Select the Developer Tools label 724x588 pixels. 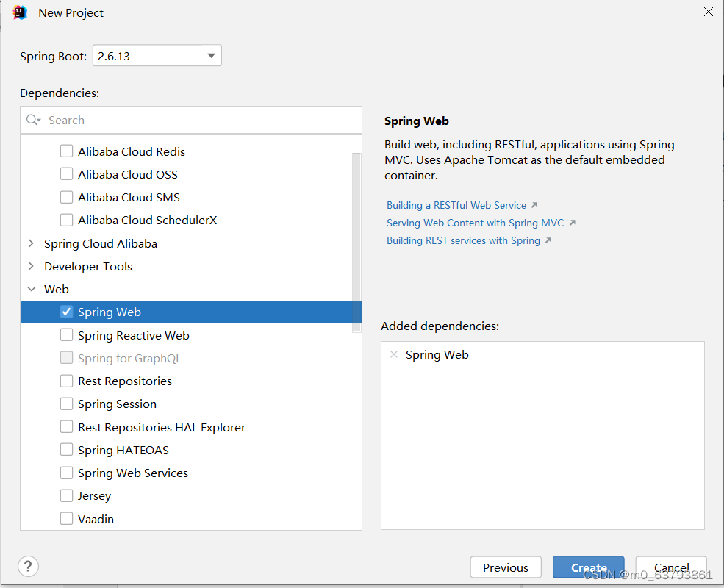pos(88,266)
